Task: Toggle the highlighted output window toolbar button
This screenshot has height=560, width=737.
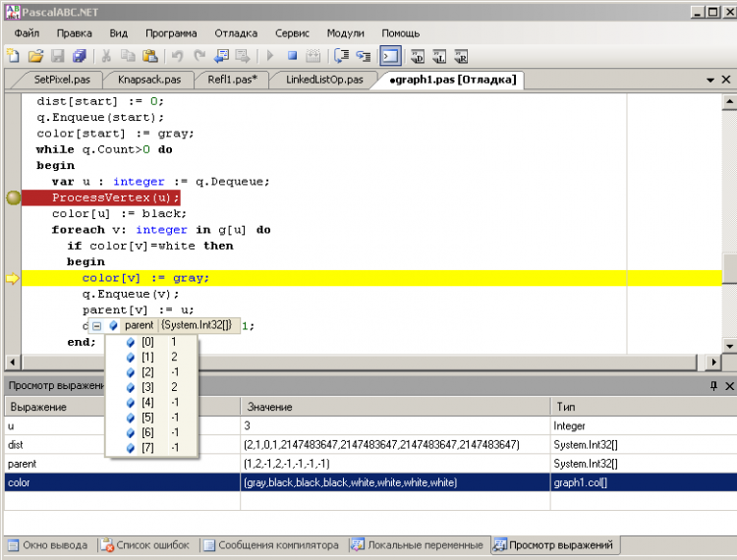Action: pyautogui.click(x=390, y=56)
